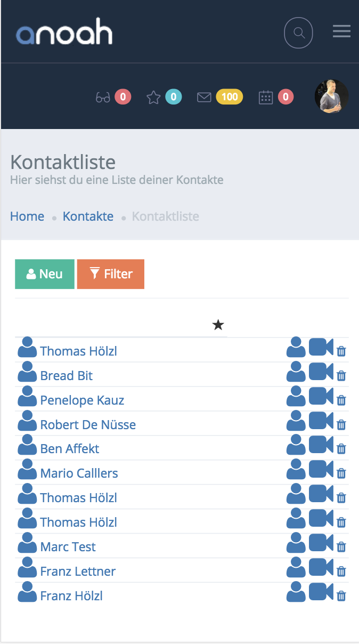Click the search magnifier icon
The width and height of the screenshot is (359, 644).
pyautogui.click(x=298, y=33)
